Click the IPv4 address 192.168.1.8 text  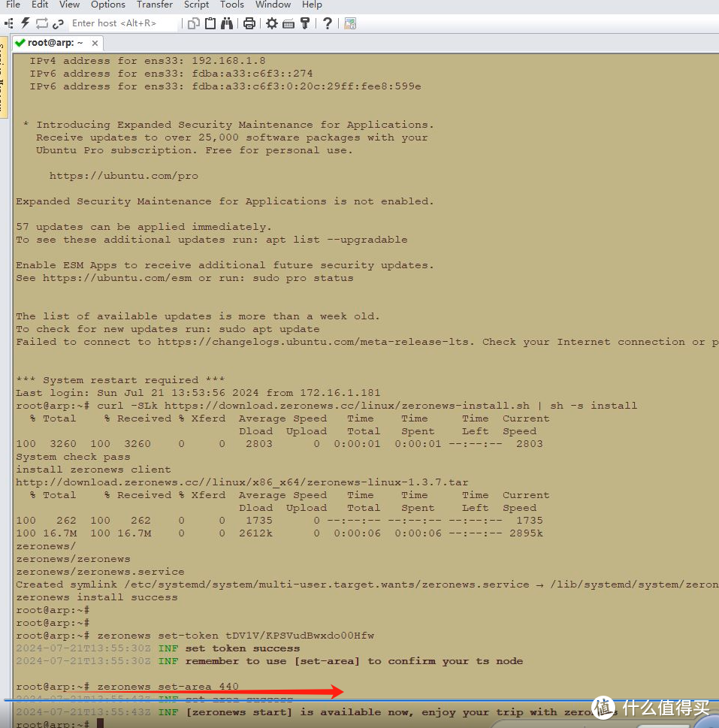point(228,61)
